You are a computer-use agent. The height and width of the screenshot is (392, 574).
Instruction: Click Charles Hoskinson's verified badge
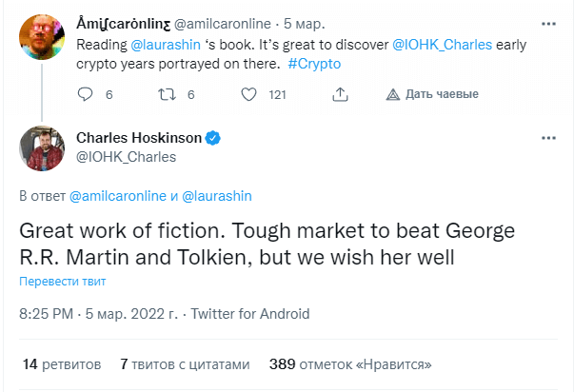pyautogui.click(x=212, y=138)
